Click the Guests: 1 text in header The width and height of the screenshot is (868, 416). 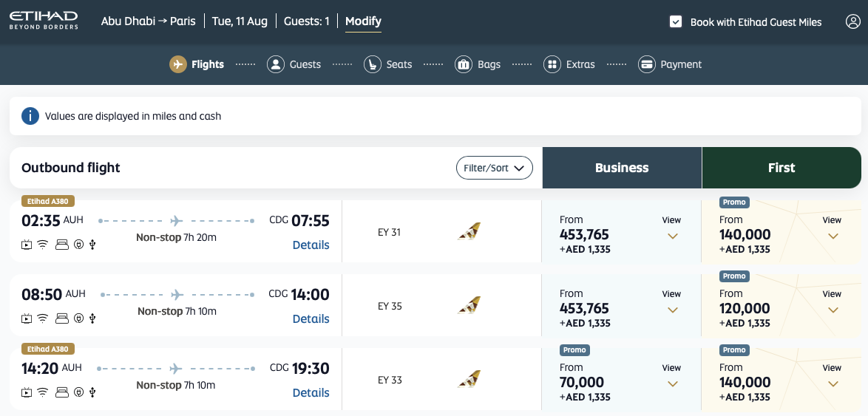click(x=307, y=21)
